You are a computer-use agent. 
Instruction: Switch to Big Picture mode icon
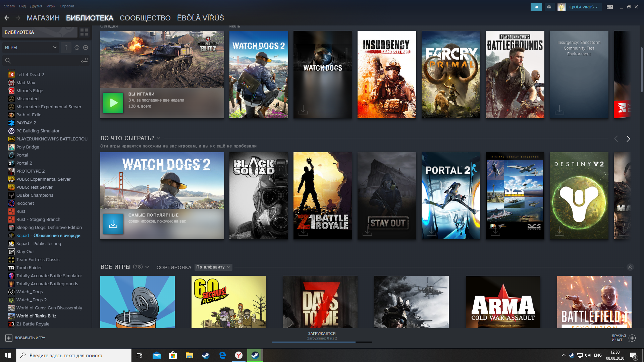[610, 7]
